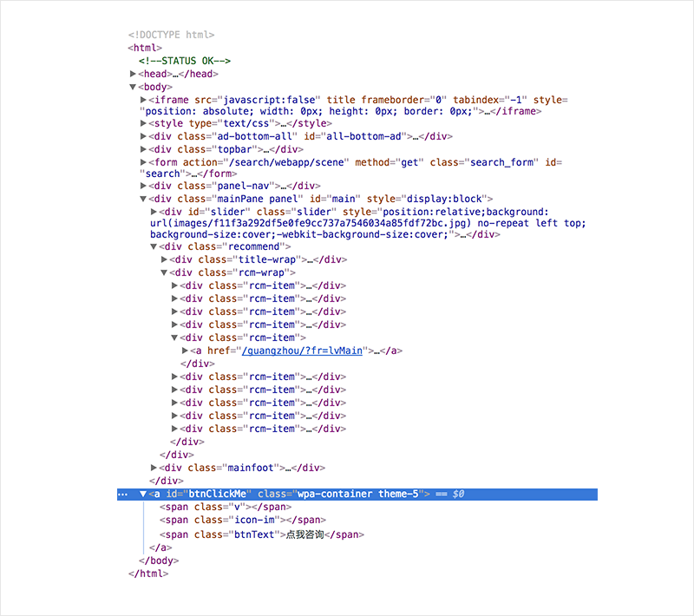Open the /guangzhou/?fr=lvMain link
Screen dimensions: 694x616
point(302,351)
